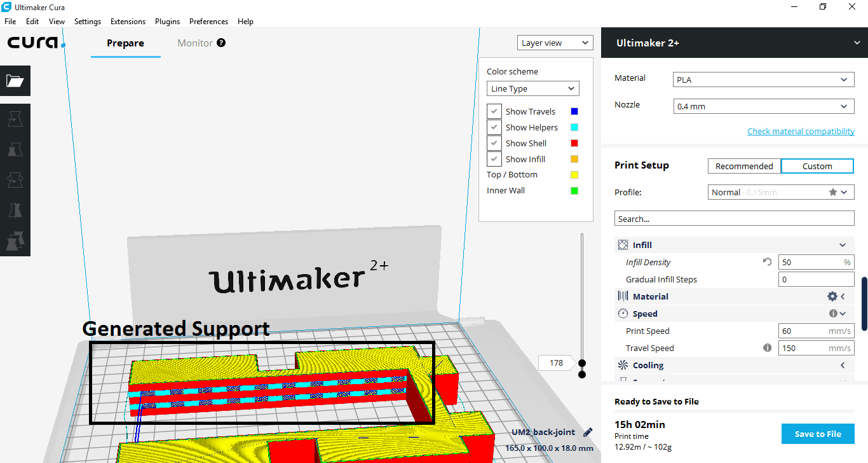Click the Material spool category icon
This screenshot has width=868, height=463.
tap(623, 296)
